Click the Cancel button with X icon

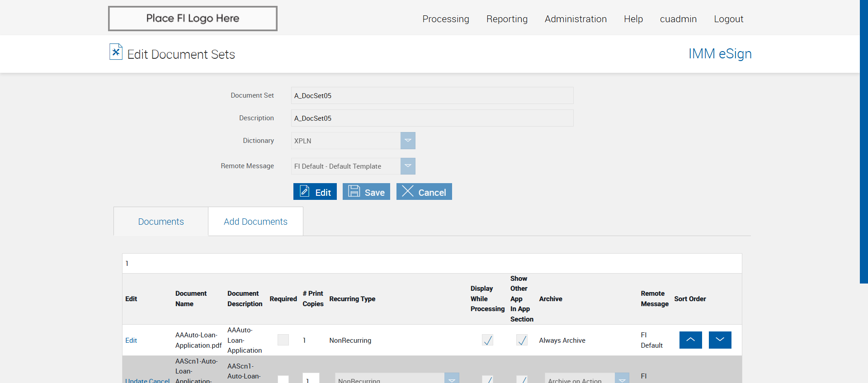424,192
